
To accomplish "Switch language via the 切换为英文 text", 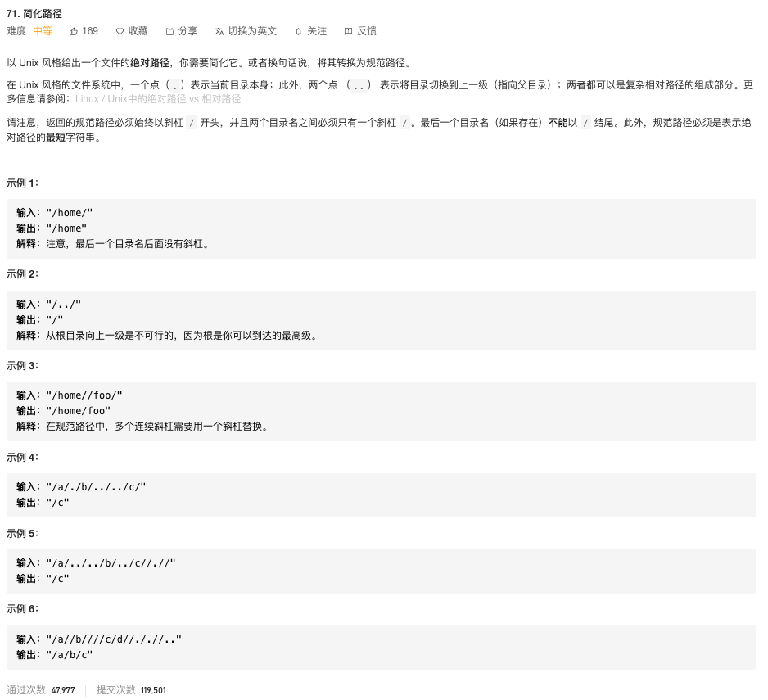I will 252,31.
